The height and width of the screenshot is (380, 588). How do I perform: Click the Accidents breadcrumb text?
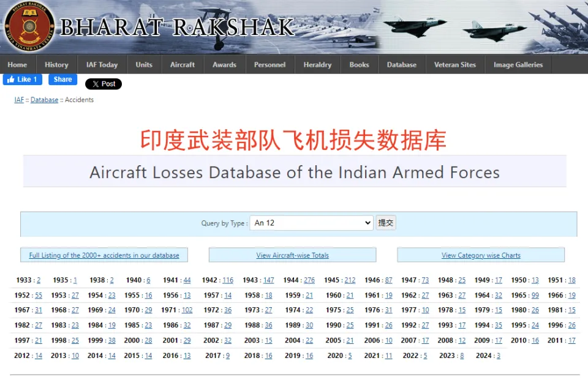pos(79,100)
